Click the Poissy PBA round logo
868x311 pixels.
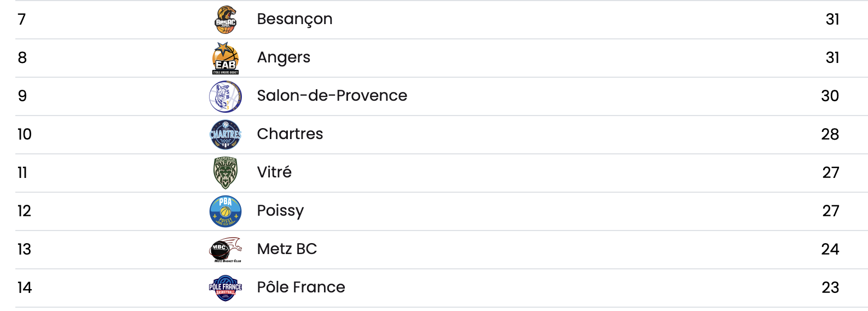pyautogui.click(x=225, y=211)
